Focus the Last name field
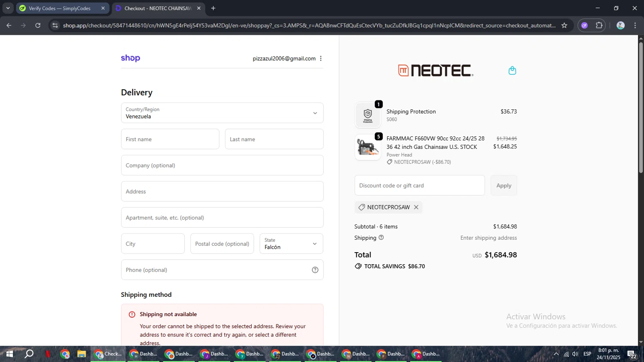644x362 pixels. tap(274, 139)
